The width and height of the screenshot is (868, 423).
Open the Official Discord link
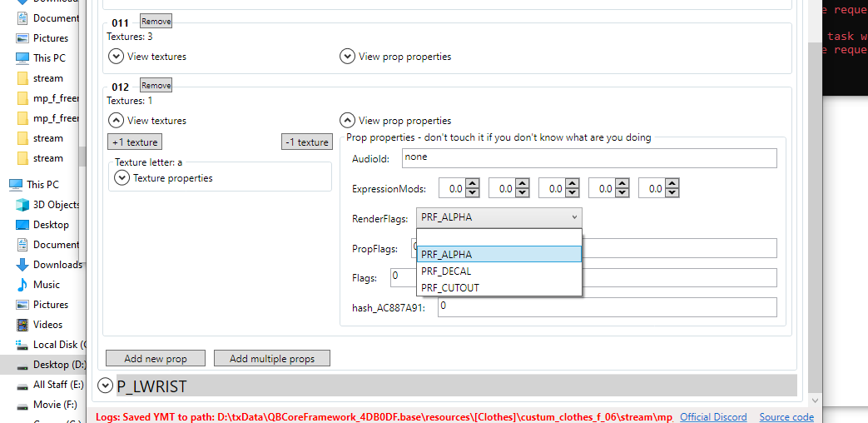pos(713,417)
